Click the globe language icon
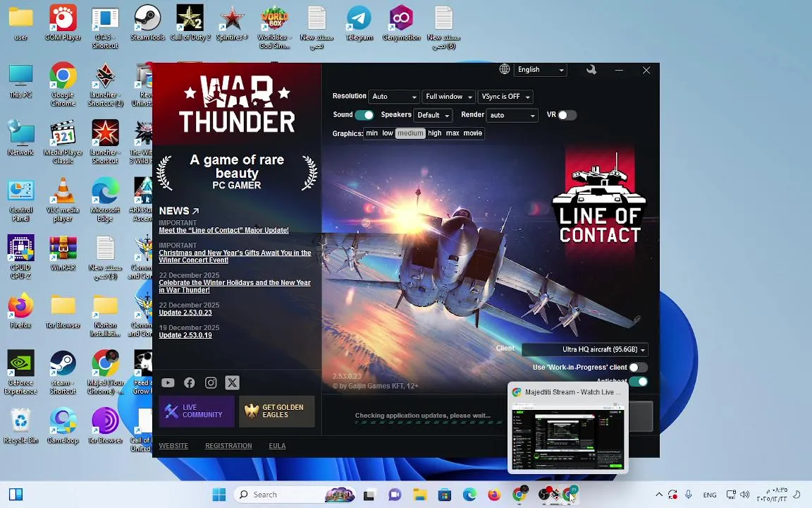The height and width of the screenshot is (508, 812). pos(505,69)
